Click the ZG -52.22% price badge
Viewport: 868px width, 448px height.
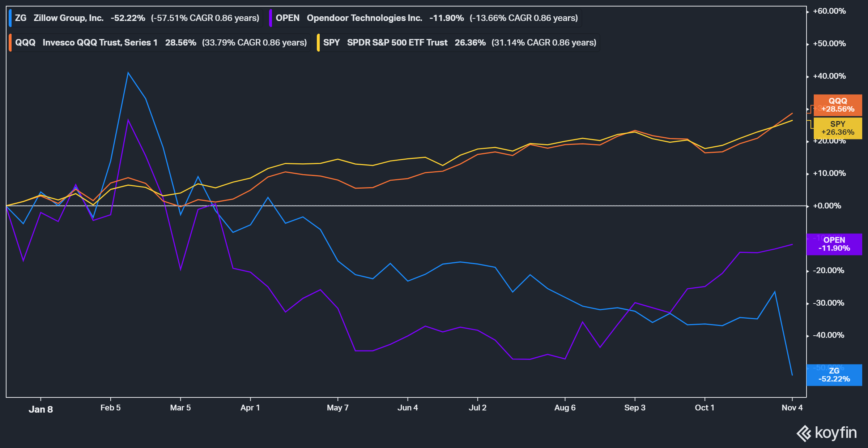coord(834,375)
